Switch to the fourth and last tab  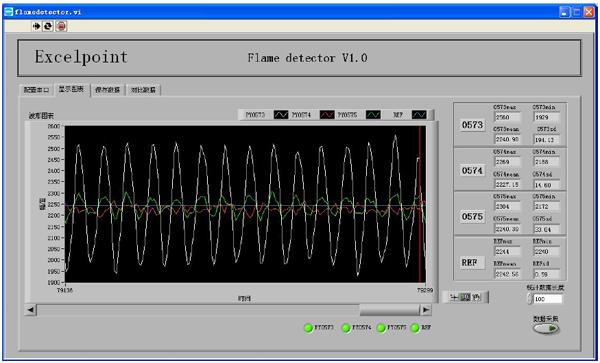pos(143,90)
